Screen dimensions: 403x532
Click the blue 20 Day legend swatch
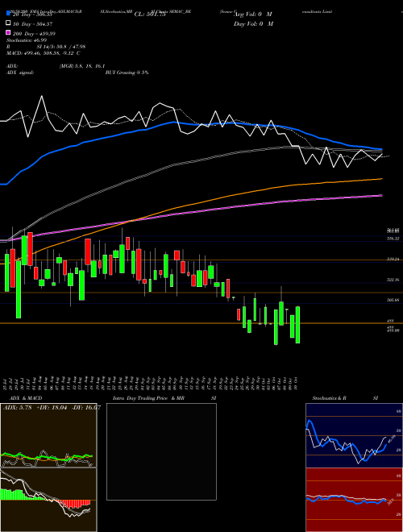(9, 14)
